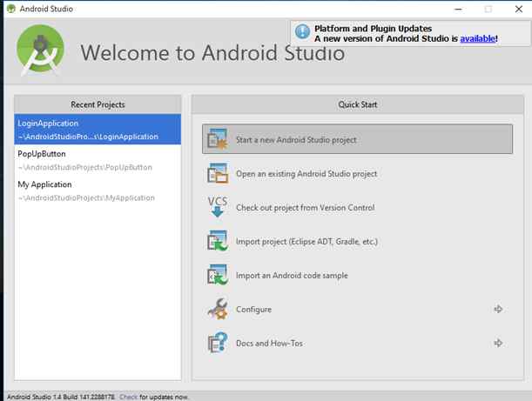This screenshot has width=532, height=401.
Task: Select My Application recent project
Action: pos(98,190)
